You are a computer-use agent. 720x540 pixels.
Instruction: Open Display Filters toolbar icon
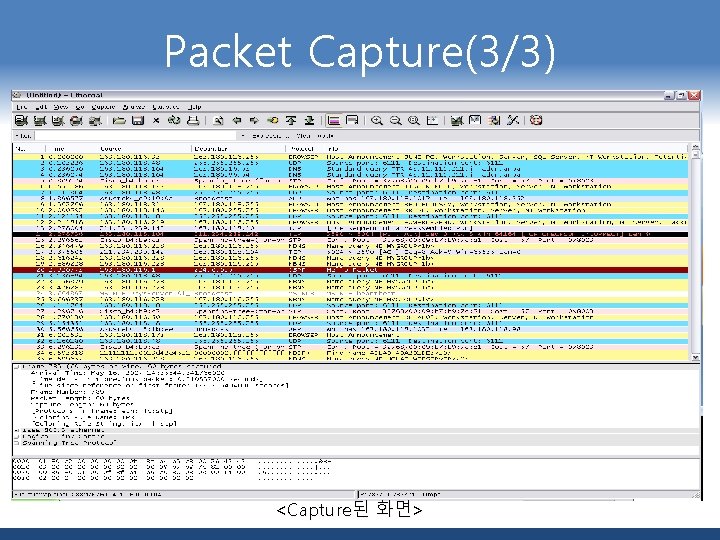[x=475, y=121]
